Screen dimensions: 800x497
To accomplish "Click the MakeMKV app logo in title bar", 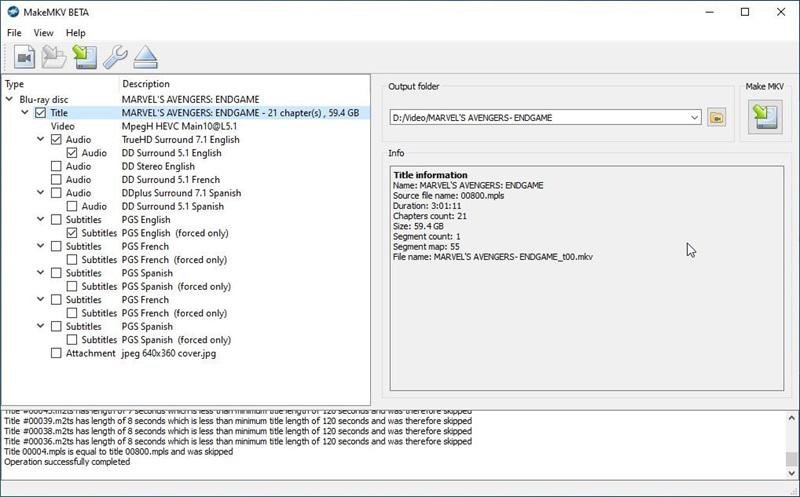I will coord(13,11).
